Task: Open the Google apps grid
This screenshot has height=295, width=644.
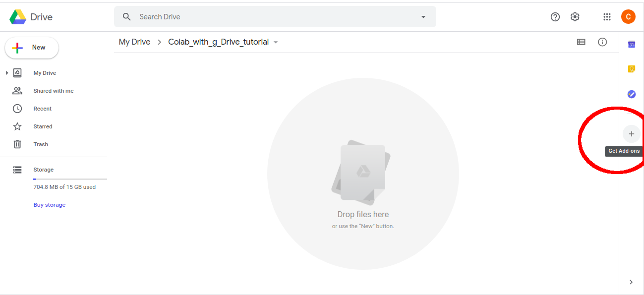Action: 607,16
